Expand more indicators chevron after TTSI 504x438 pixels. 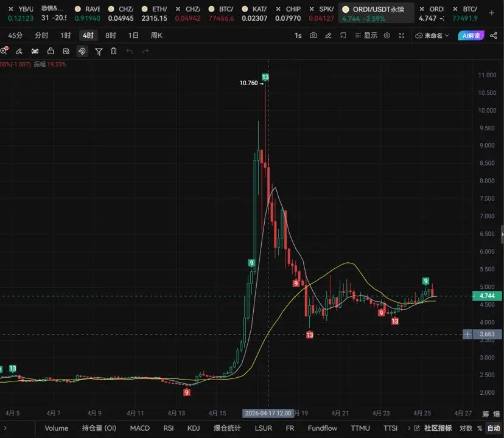[409, 428]
